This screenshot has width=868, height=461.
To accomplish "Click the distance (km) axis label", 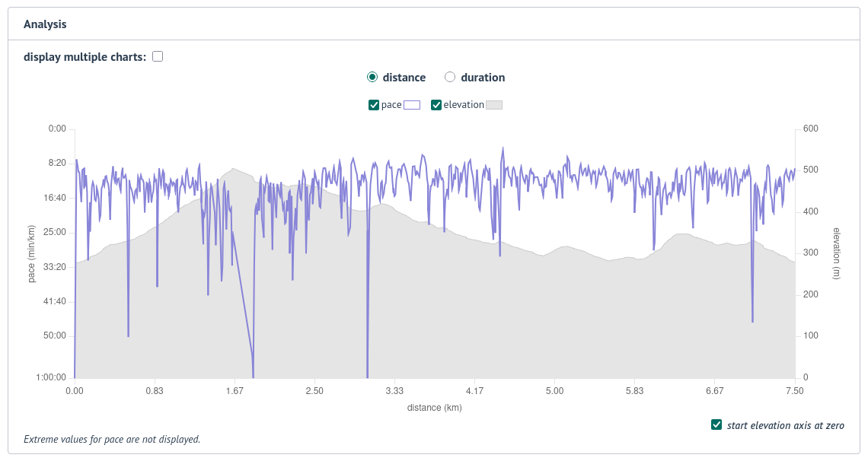I will click(435, 408).
